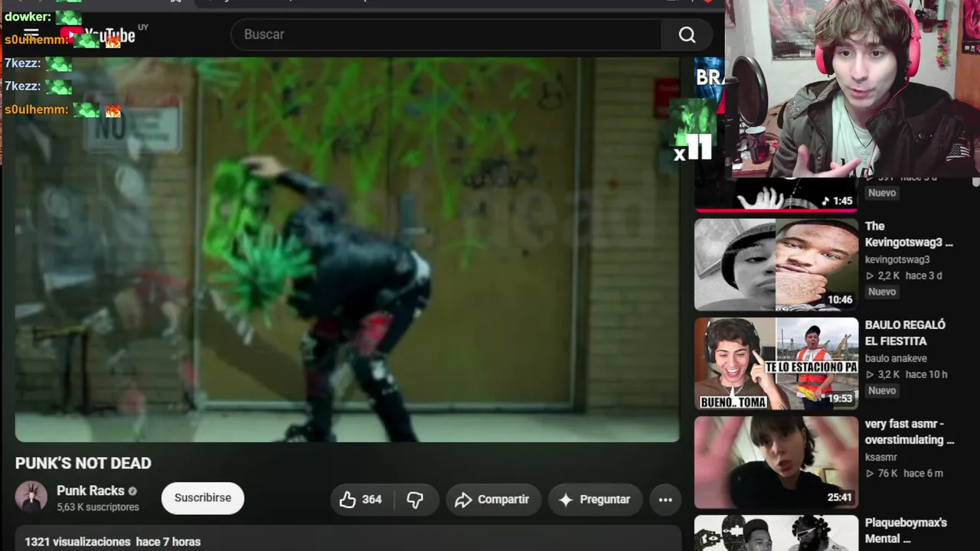
Task: Click the video player to pause
Action: coord(347,249)
